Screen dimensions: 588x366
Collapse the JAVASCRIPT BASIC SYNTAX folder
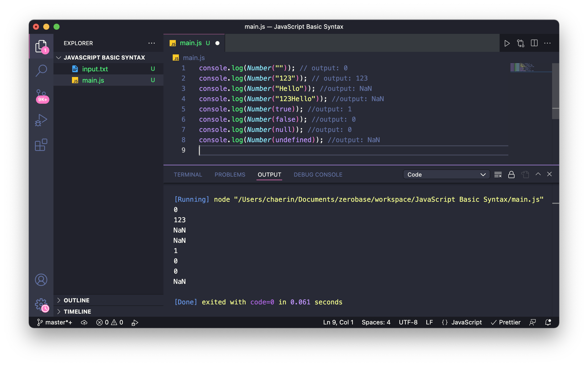pyautogui.click(x=104, y=57)
